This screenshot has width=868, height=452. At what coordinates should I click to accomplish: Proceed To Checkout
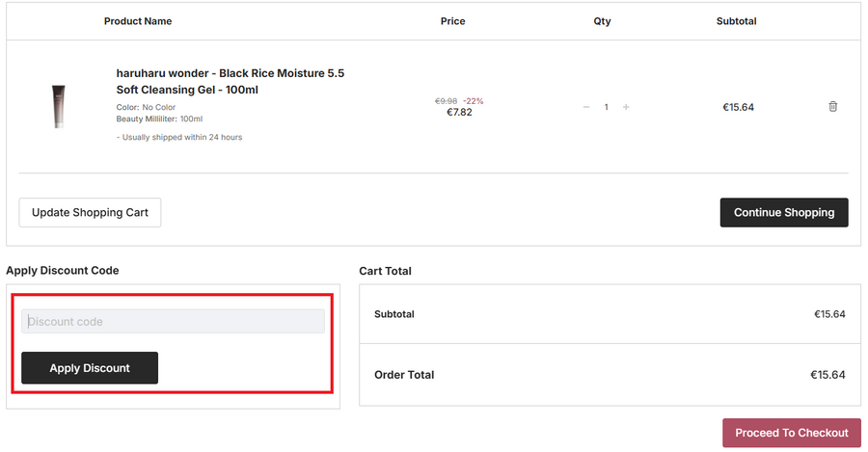tap(791, 433)
